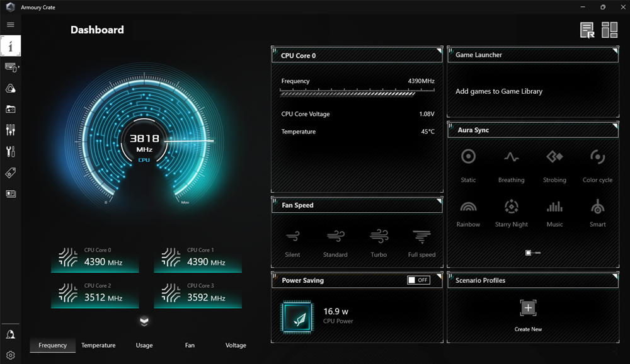Select Static Aura Sync lighting effect
This screenshot has height=364, width=630.
pyautogui.click(x=468, y=166)
